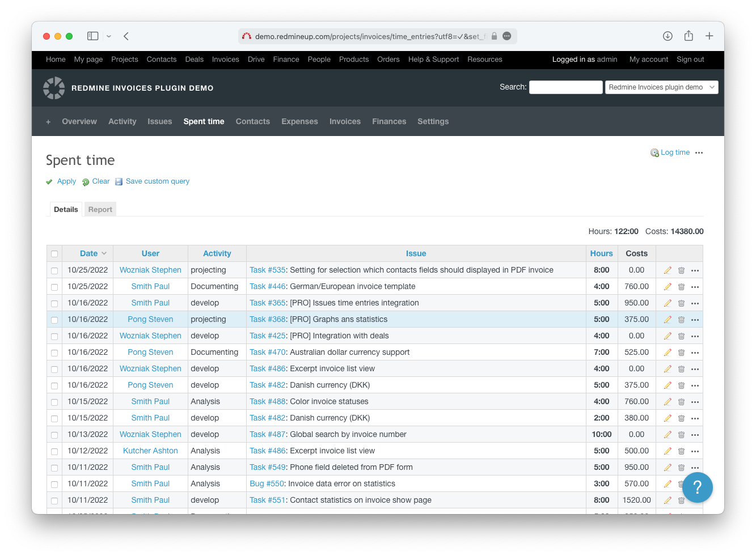Screen dimensions: 756x556
Task: Click the plus icon in project menu
Action: (x=48, y=122)
